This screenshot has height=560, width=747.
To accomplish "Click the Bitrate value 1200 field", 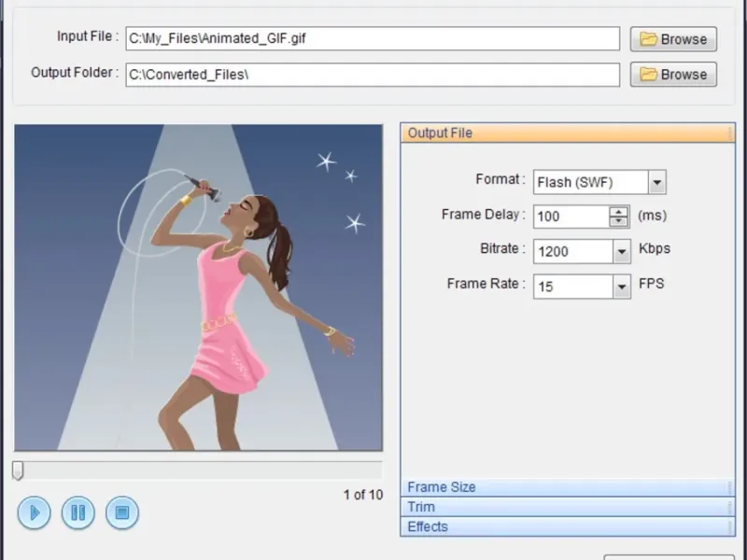I will (x=573, y=251).
